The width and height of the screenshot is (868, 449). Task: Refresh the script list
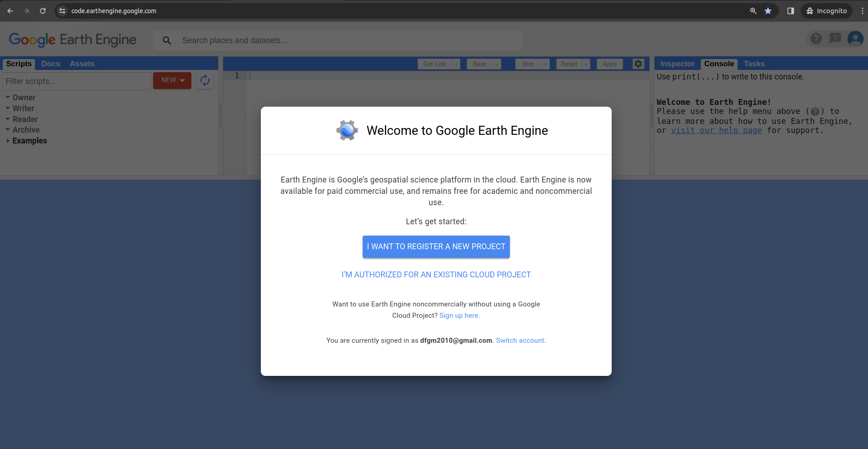click(x=205, y=80)
